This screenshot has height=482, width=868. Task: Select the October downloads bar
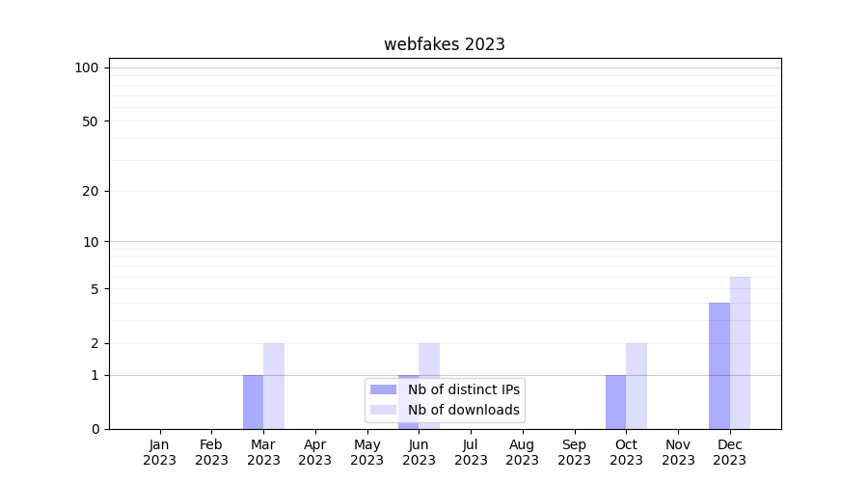[x=637, y=386]
